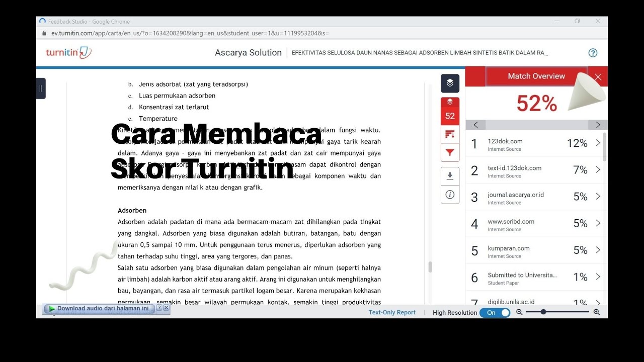Image resolution: width=644 pixels, height=362 pixels.
Task: Toggle the High Resolution switch
Action: (x=495, y=313)
